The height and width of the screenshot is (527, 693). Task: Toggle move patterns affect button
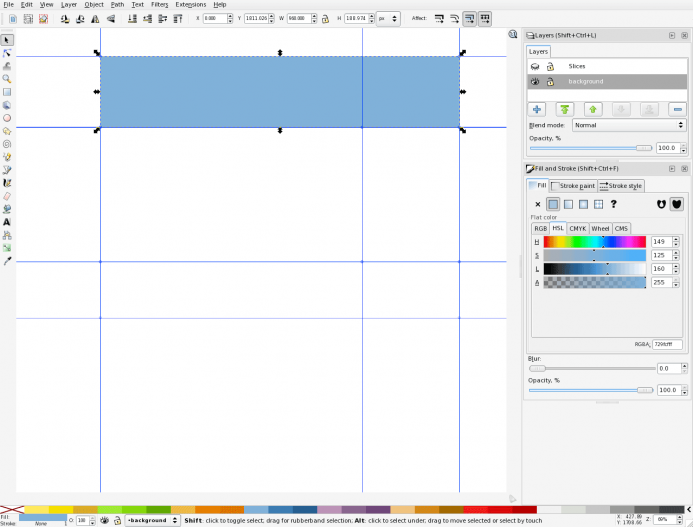click(485, 19)
